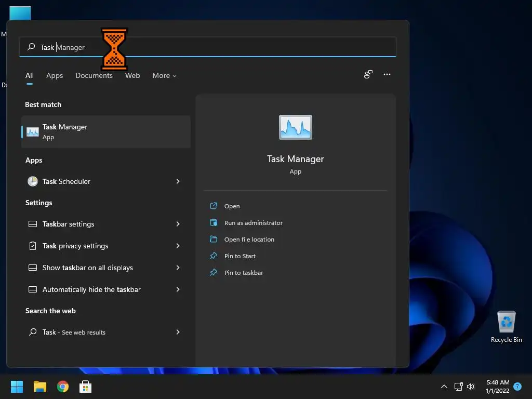
Task: Click the web search magnifier icon
Action: pos(33,332)
